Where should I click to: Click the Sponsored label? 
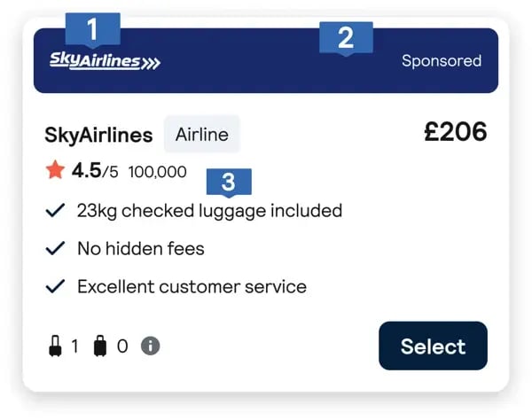442,61
